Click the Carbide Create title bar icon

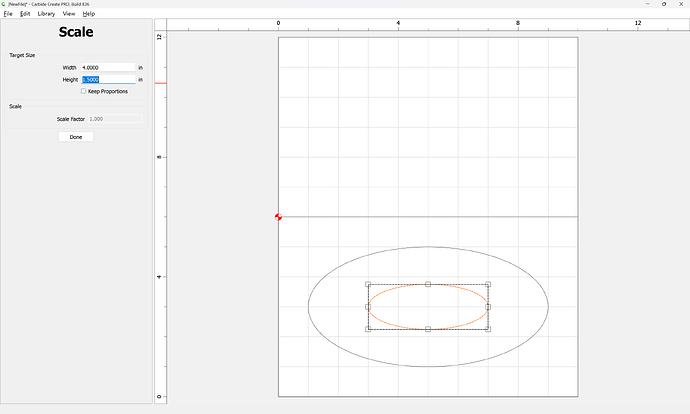coord(4,4)
